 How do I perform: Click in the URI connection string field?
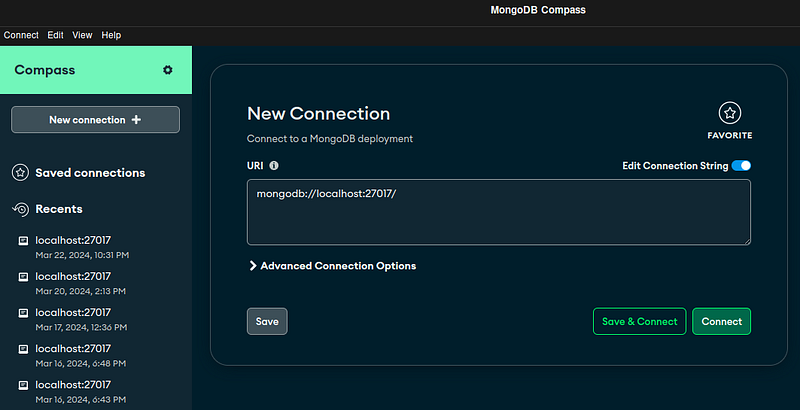(498, 212)
